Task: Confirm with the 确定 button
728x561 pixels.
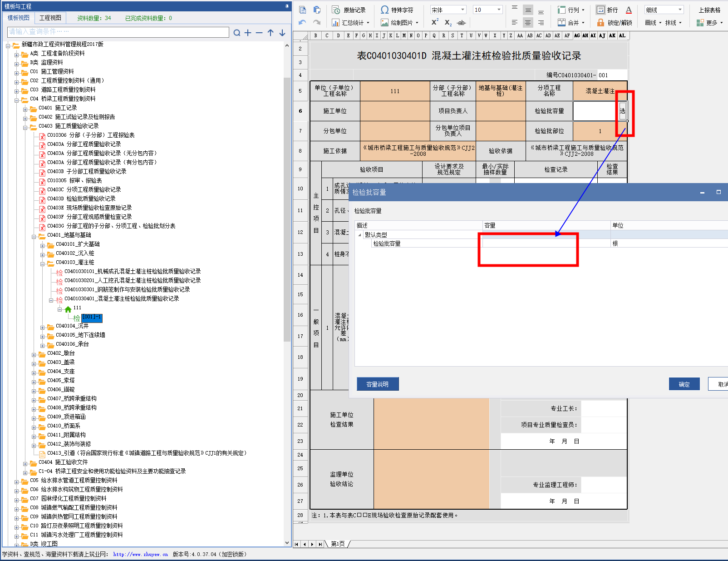Action: coord(684,384)
